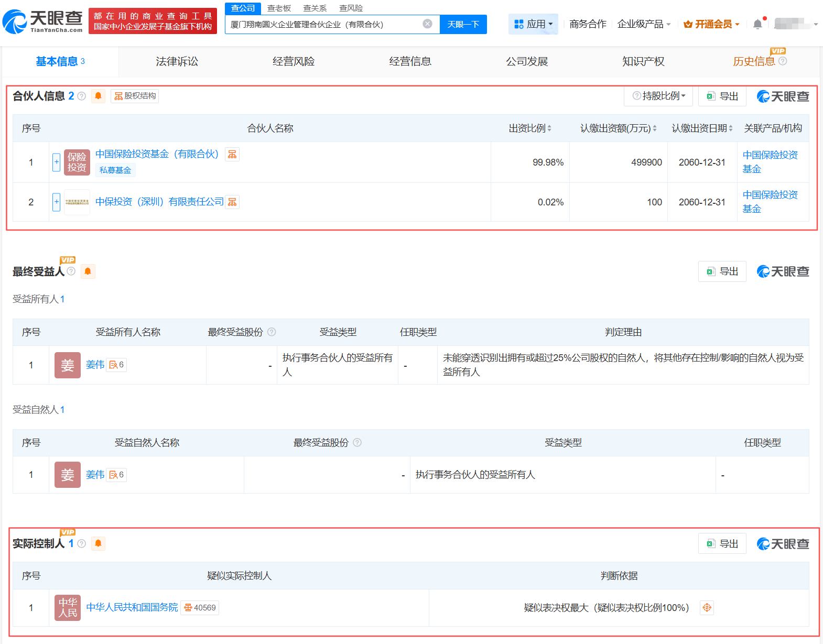Viewport: 823px width, 644px height.
Task: Click the bell alert icon beside 最终受益人
Action: (88, 271)
